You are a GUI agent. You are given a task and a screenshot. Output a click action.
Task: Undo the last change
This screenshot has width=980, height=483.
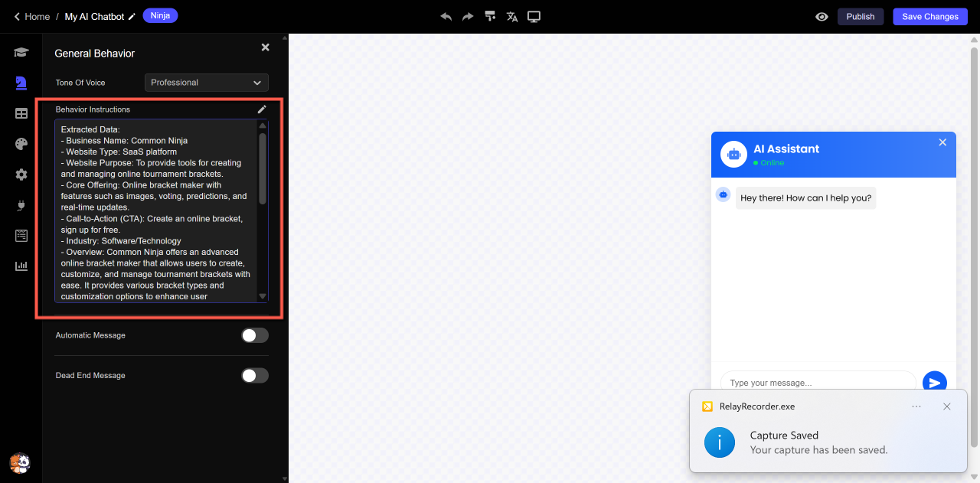(446, 16)
